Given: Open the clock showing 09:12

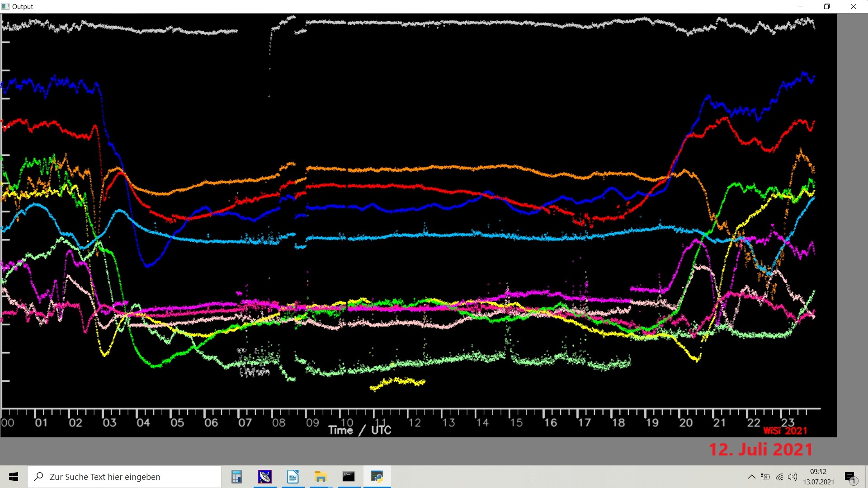Looking at the screenshot, I should click(x=818, y=477).
